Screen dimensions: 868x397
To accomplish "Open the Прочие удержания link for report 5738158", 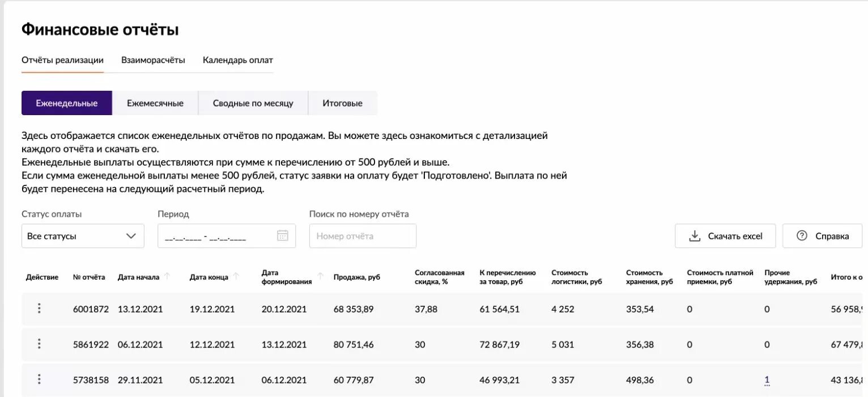I will point(767,380).
